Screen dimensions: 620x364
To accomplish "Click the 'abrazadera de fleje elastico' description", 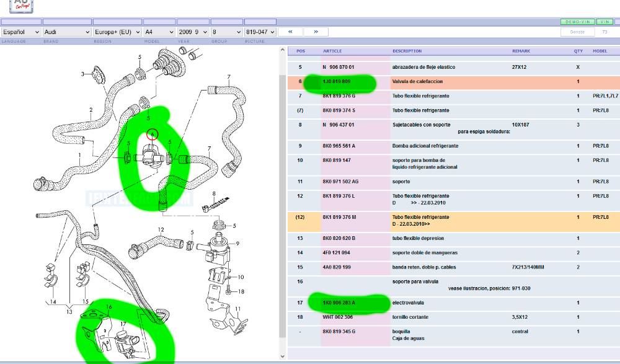I will tap(424, 67).
